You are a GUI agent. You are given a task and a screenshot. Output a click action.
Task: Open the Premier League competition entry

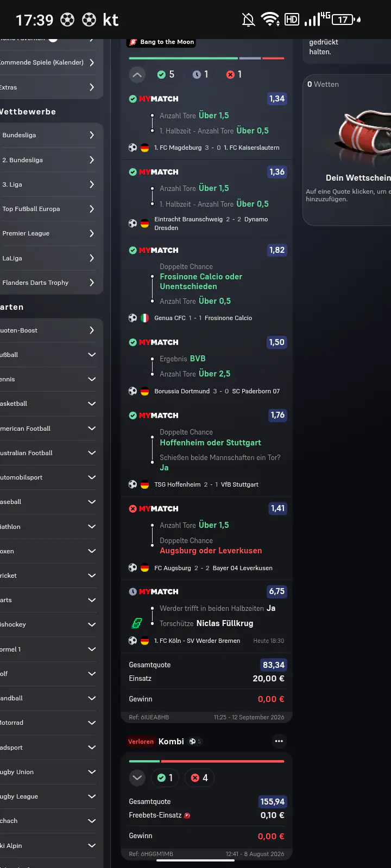pyautogui.click(x=49, y=233)
